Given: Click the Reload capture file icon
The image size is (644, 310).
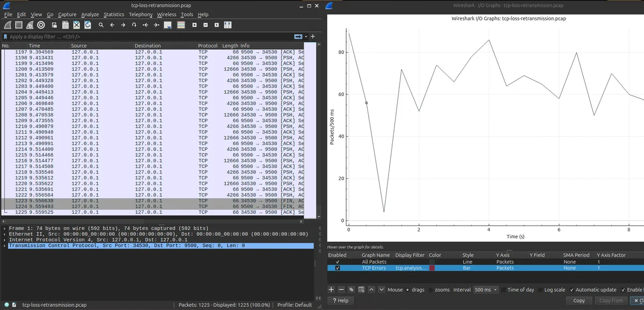Looking at the screenshot, I should [87, 25].
